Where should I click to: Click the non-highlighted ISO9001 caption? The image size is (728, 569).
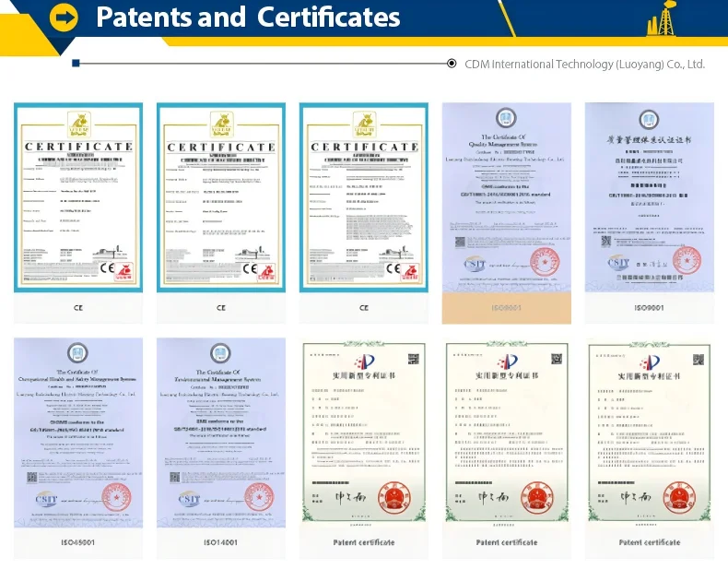pos(649,308)
